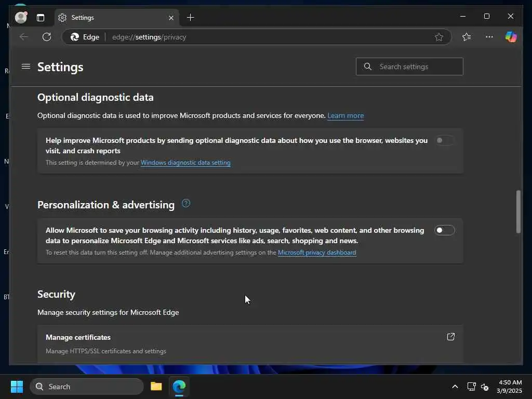The width and height of the screenshot is (532, 399).
Task: Add this page to favorites star
Action: point(438,37)
